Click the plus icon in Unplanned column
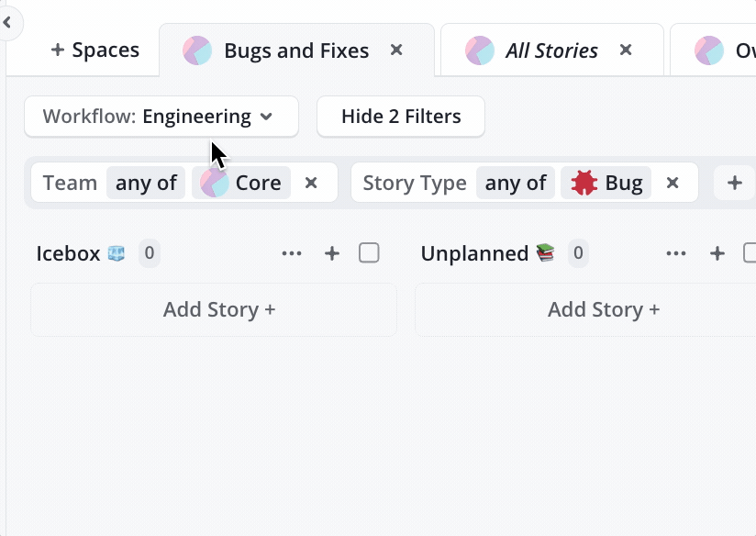The image size is (756, 536). (717, 253)
